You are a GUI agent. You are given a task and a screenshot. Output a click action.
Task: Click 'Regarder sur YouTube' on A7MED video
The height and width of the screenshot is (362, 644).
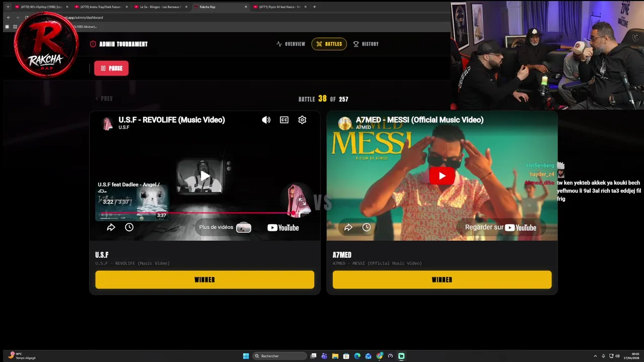coord(501,227)
